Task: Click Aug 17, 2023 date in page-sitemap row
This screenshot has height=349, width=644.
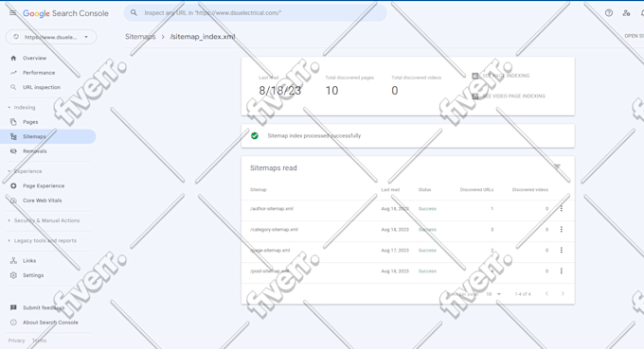Action: [x=395, y=251]
